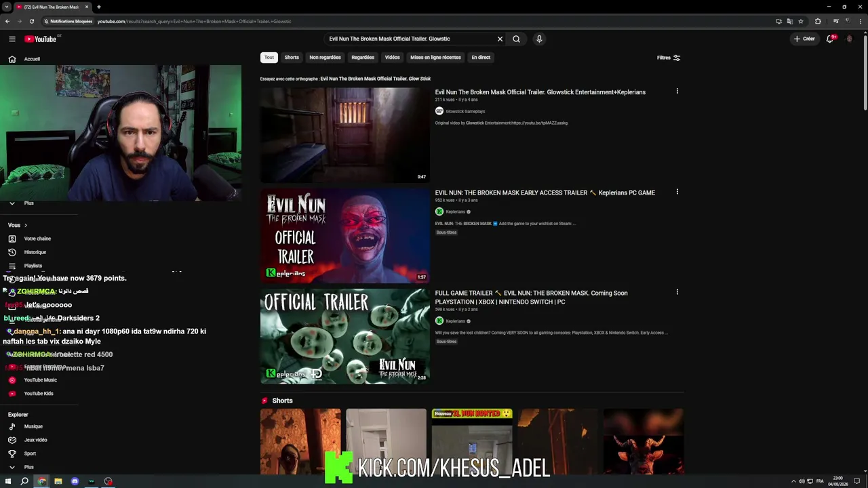Open File Explorer from the taskbar
Image resolution: width=868 pixels, height=488 pixels.
point(58,481)
